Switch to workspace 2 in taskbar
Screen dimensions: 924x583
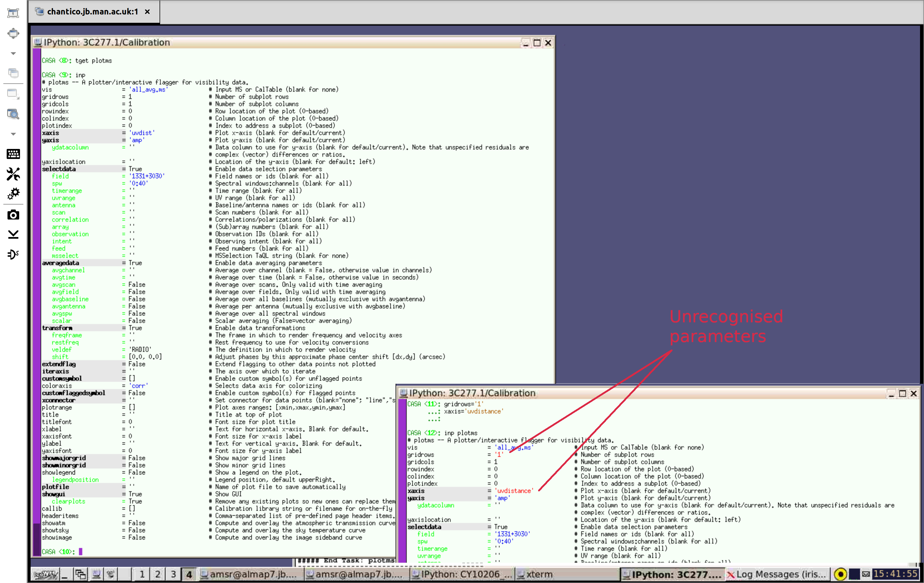(x=158, y=574)
